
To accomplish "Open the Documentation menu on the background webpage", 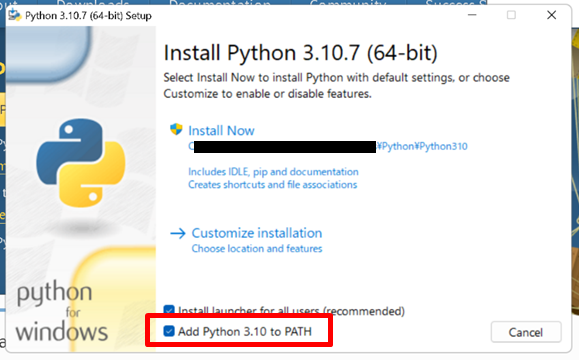I will coord(220,3).
